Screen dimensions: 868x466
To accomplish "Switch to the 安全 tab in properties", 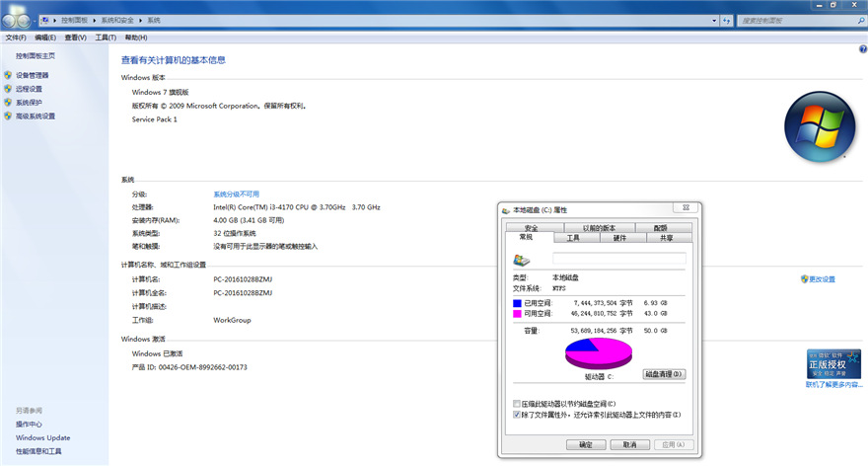I will coord(532,228).
